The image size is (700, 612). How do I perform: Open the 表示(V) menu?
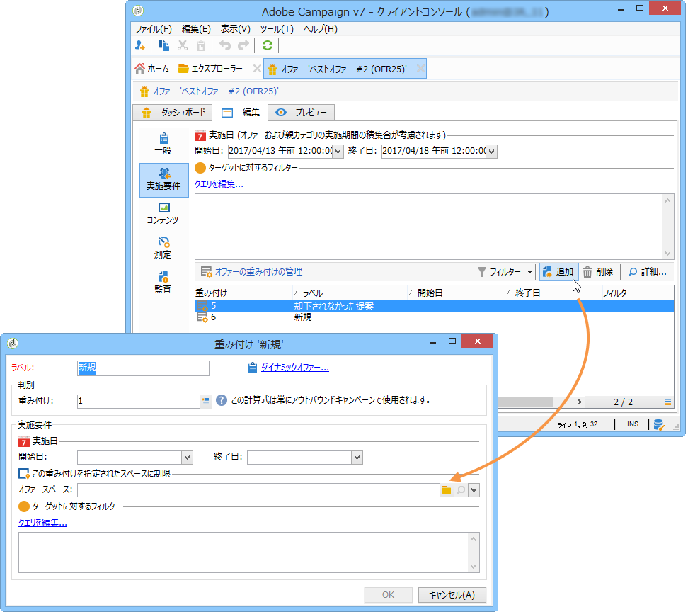tap(235, 29)
